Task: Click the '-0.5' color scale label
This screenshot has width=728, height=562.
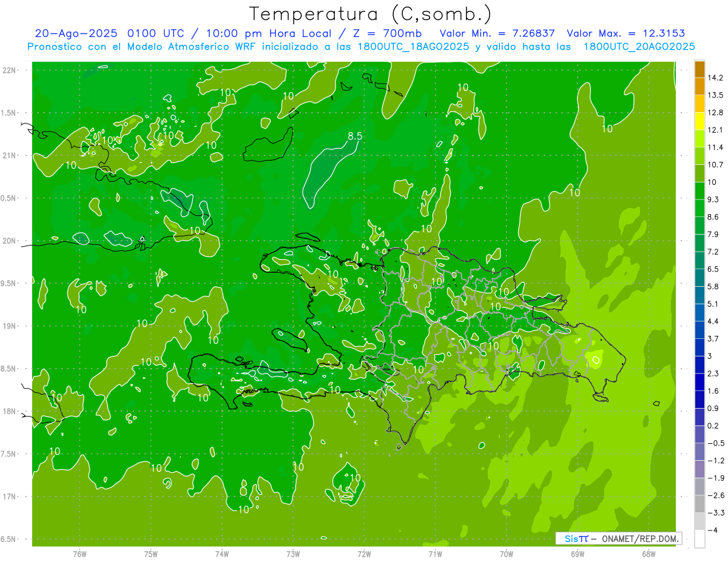Action: pos(716,443)
